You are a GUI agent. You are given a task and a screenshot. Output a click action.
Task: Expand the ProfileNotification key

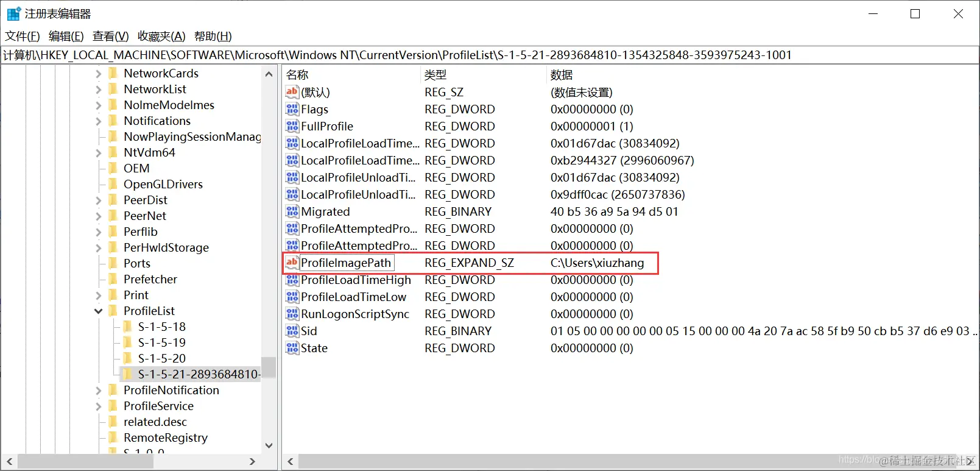[99, 391]
